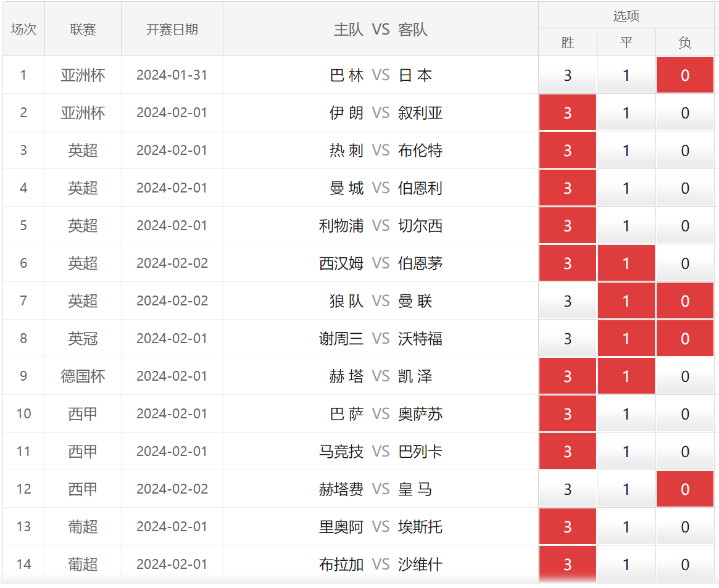
Task: Select 平 (1) for 里奥阿 VS 埃斯托
Action: point(626,526)
